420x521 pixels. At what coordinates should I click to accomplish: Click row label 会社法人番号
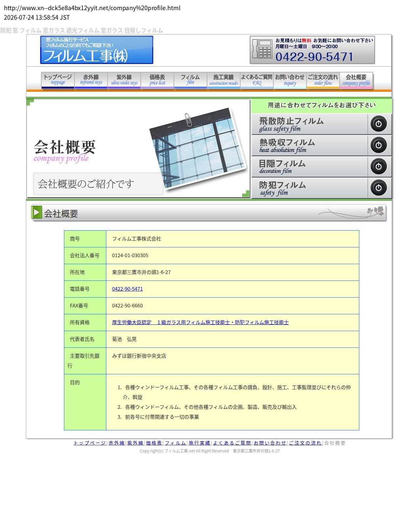click(x=85, y=256)
